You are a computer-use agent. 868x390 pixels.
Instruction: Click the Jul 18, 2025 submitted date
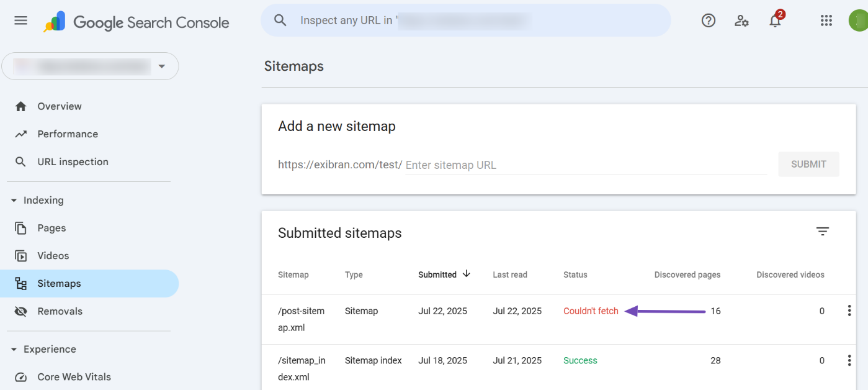click(442, 361)
